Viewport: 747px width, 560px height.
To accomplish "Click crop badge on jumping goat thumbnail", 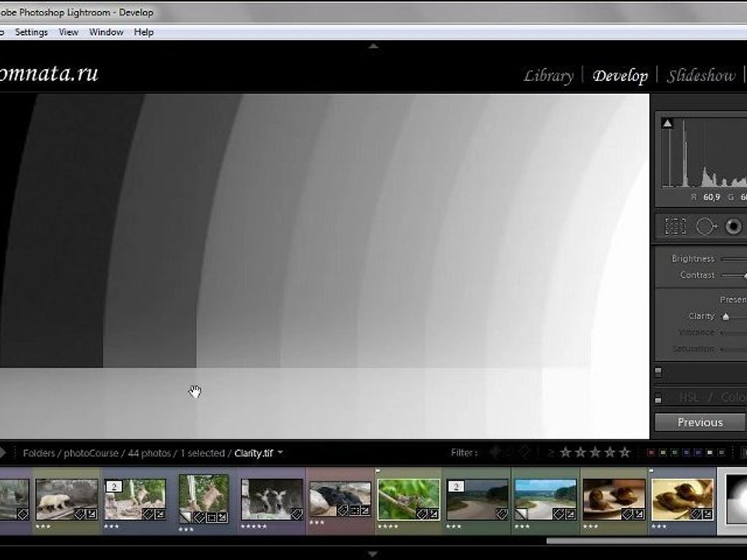I will (x=212, y=516).
